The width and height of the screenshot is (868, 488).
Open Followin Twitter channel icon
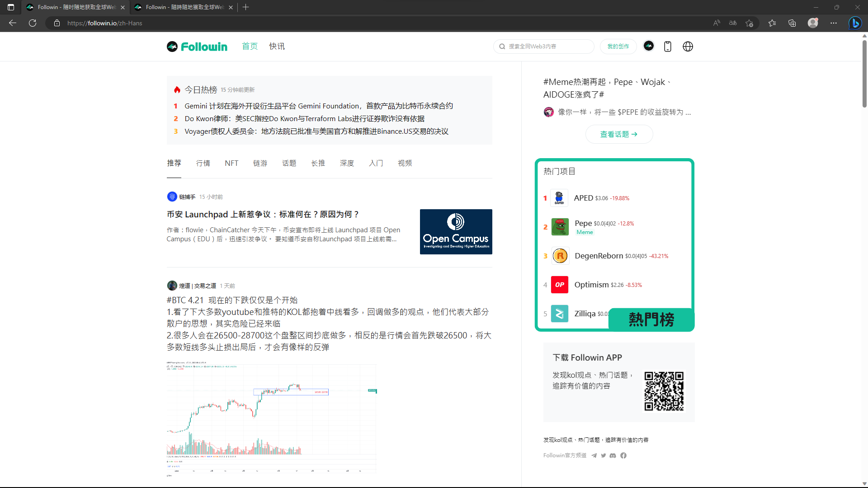click(604, 455)
